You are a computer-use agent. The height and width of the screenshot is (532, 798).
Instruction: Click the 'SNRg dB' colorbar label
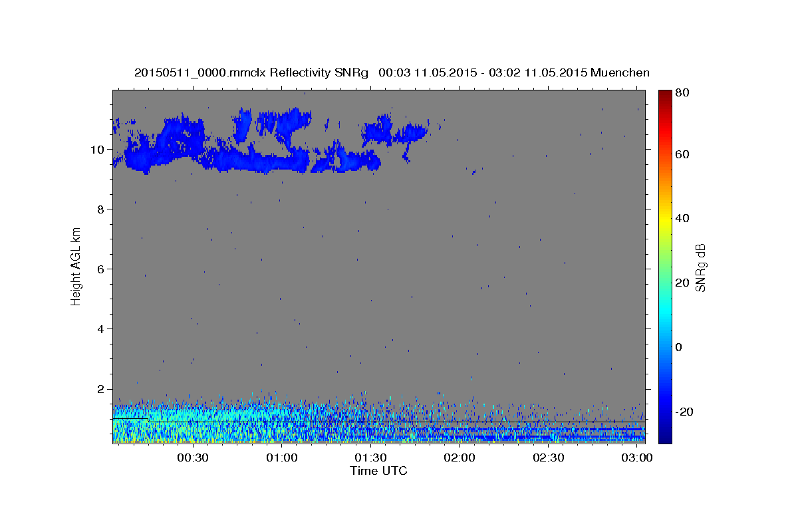click(x=700, y=267)
